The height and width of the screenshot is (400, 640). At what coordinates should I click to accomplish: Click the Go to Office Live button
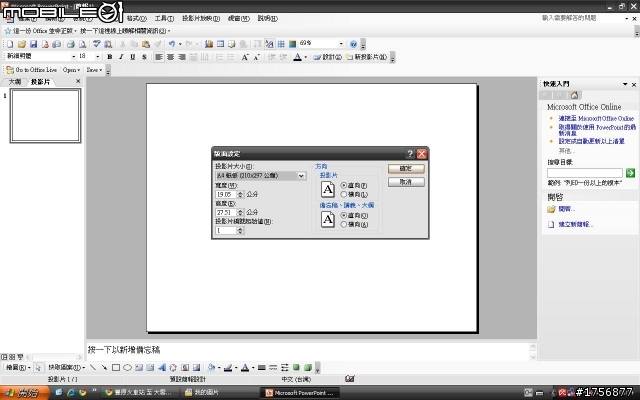point(31,70)
